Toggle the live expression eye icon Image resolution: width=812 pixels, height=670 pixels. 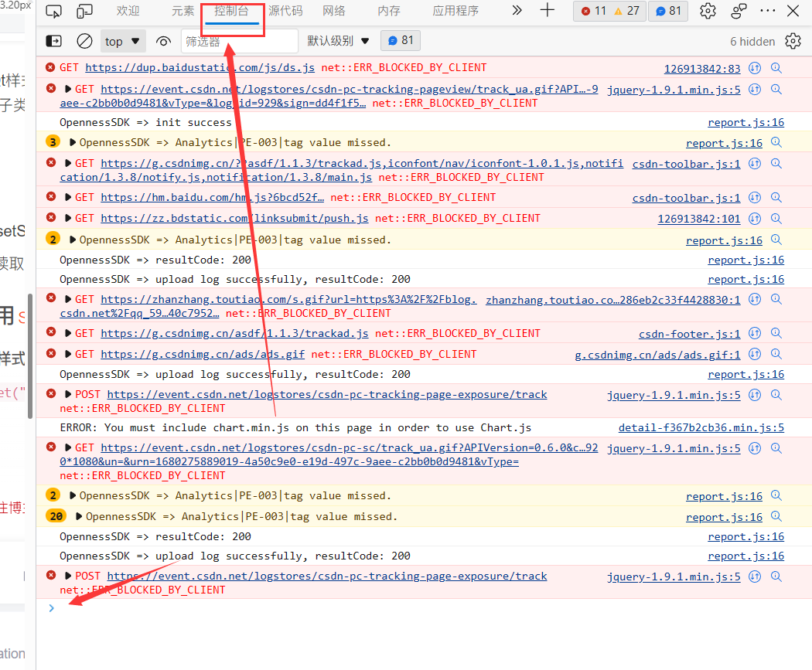click(x=162, y=41)
